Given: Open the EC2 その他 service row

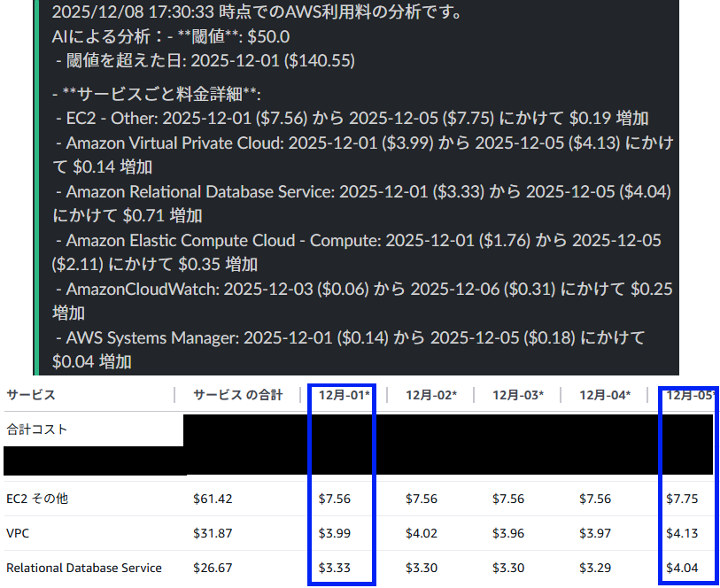Looking at the screenshot, I should coord(36,499).
